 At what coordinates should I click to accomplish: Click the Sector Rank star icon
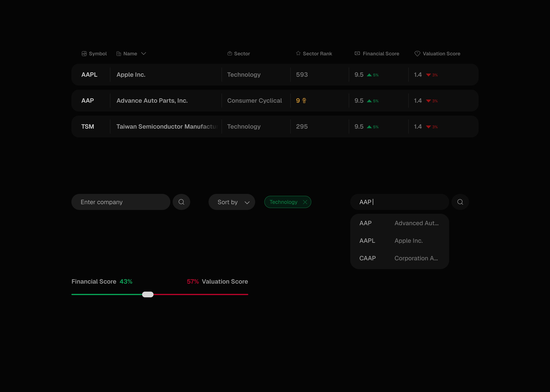(x=298, y=53)
